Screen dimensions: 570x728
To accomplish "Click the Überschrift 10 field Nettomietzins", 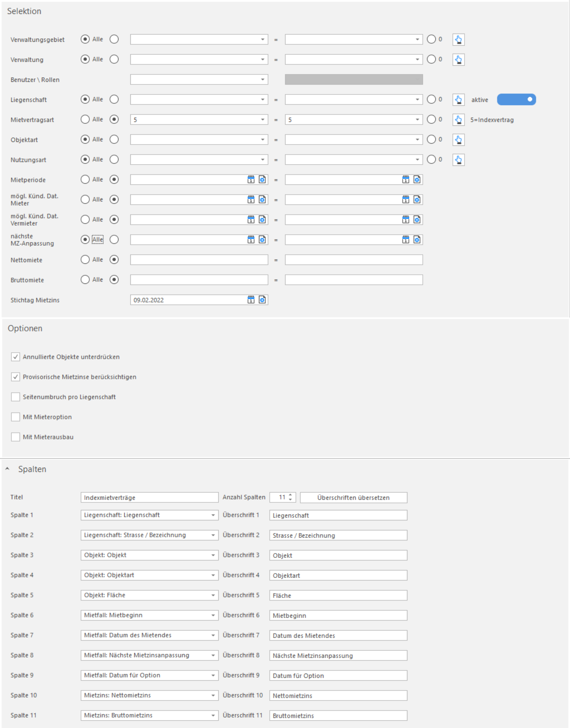I will (x=338, y=695).
